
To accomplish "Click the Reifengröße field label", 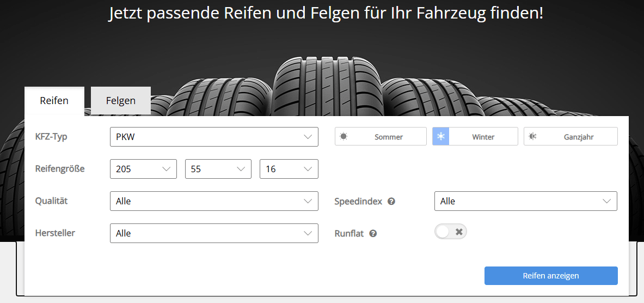I will (60, 168).
